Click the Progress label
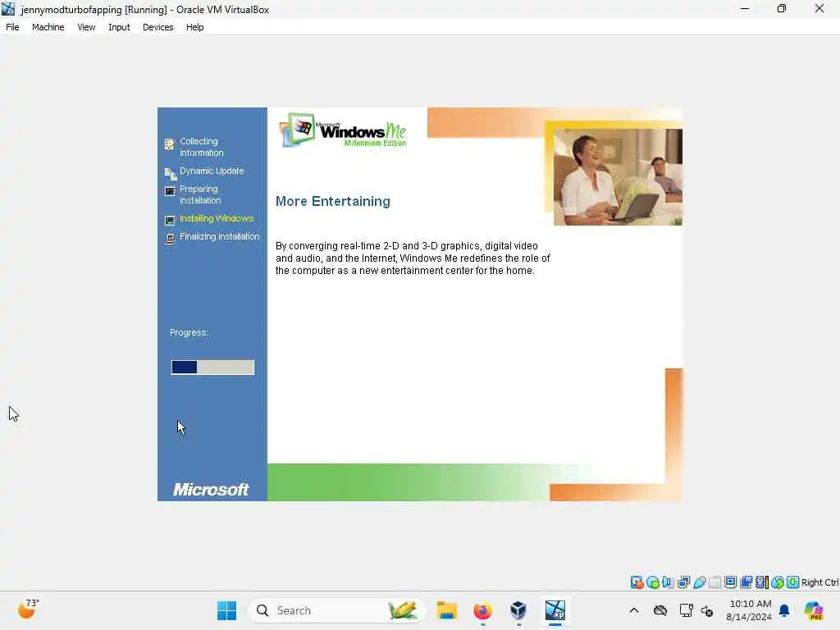 click(x=189, y=333)
